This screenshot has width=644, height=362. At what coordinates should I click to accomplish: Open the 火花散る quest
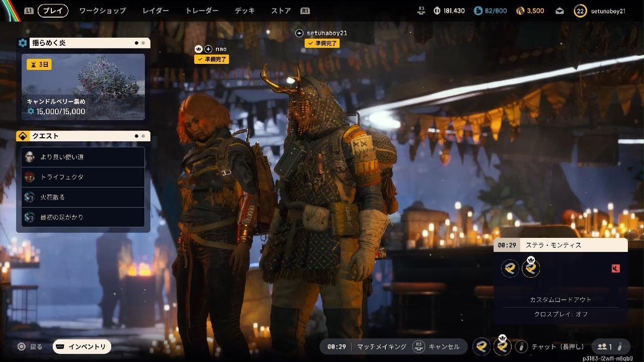(x=83, y=197)
